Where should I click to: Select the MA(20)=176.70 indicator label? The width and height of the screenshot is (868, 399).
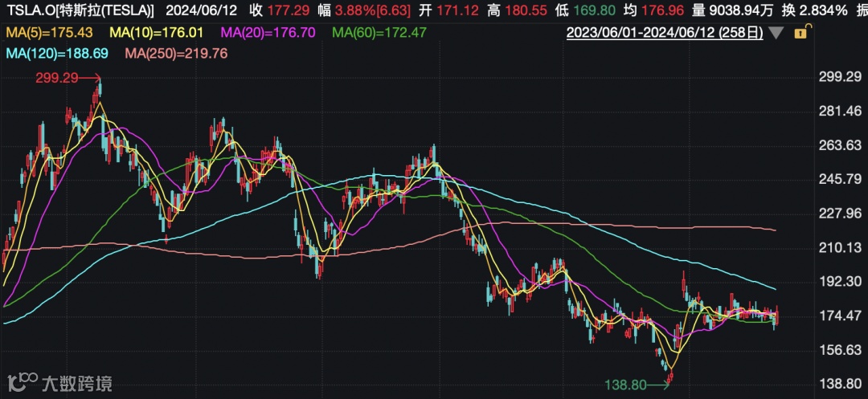(268, 33)
